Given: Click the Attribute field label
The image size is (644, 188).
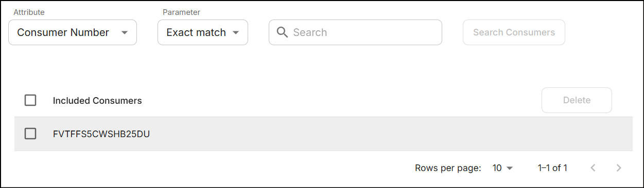Looking at the screenshot, I should pyautogui.click(x=29, y=12).
